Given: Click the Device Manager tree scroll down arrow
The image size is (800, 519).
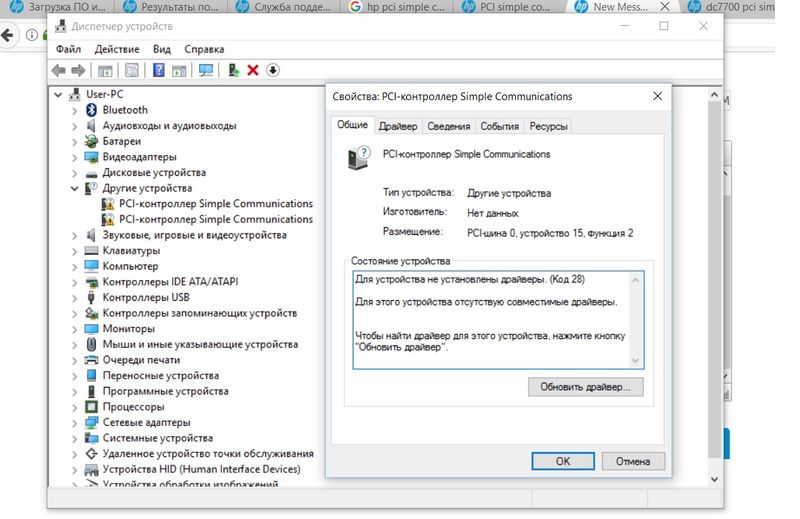Looking at the screenshot, I should click(x=714, y=479).
